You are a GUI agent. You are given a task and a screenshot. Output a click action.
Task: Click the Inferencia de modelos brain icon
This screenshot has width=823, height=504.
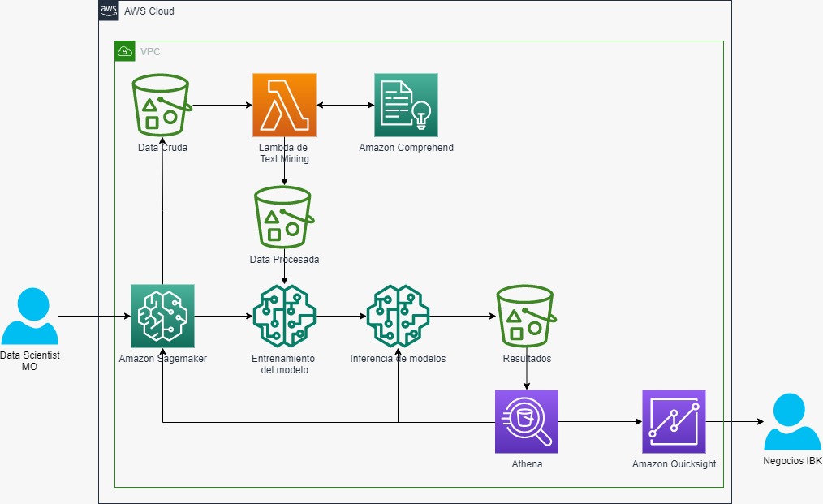[x=398, y=316]
